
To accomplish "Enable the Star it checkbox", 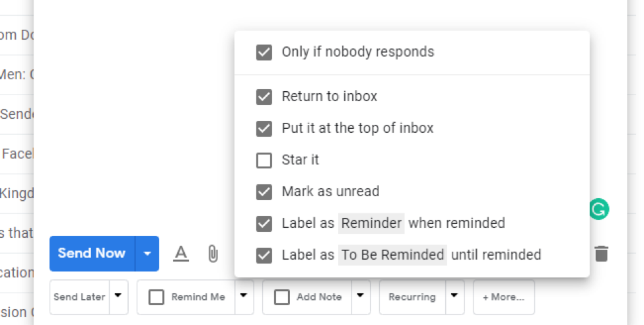I will (x=264, y=160).
